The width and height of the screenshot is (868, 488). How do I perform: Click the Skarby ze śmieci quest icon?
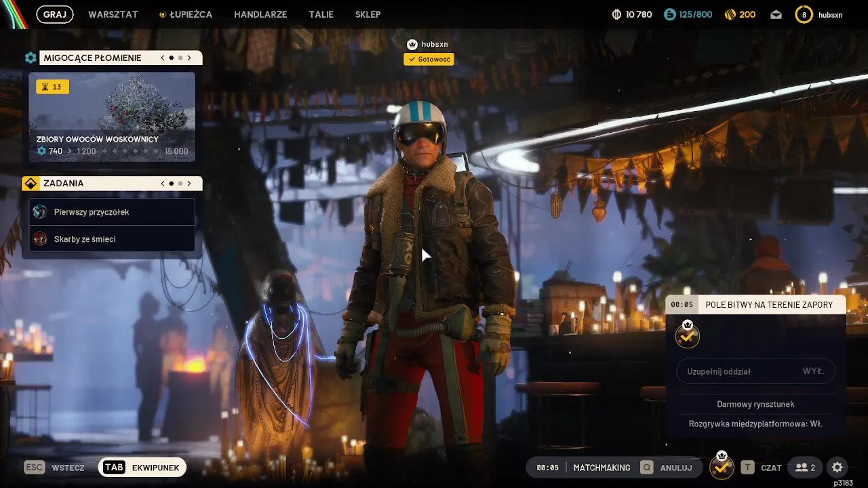click(x=40, y=239)
